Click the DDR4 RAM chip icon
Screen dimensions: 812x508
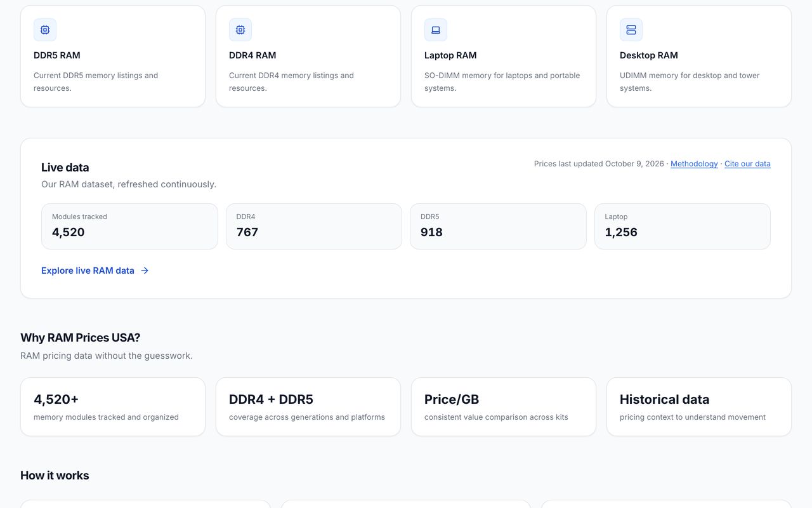pyautogui.click(x=240, y=30)
